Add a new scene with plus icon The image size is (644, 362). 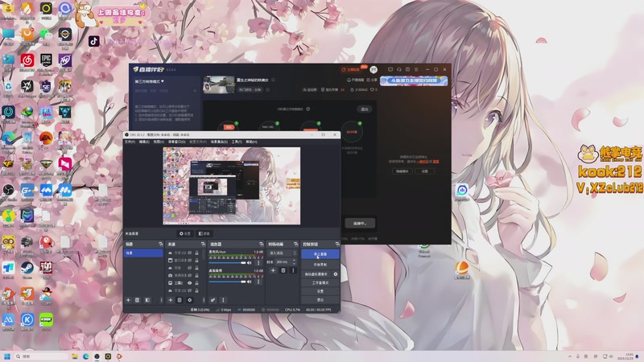click(x=128, y=300)
